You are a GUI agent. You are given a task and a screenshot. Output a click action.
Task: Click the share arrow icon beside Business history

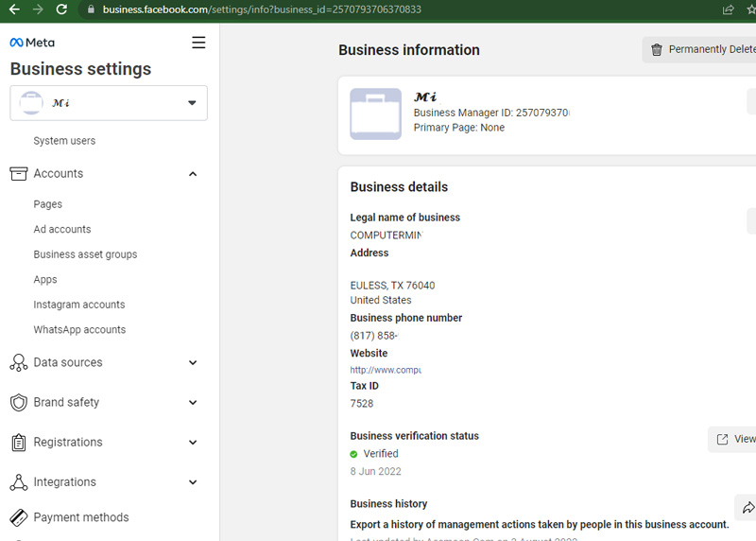point(747,508)
